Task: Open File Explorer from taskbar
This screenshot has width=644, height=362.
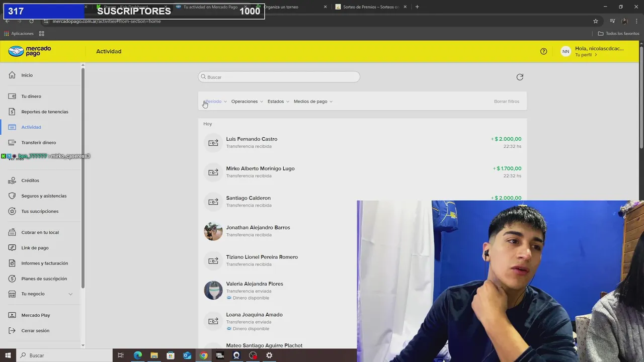Action: pos(154,355)
